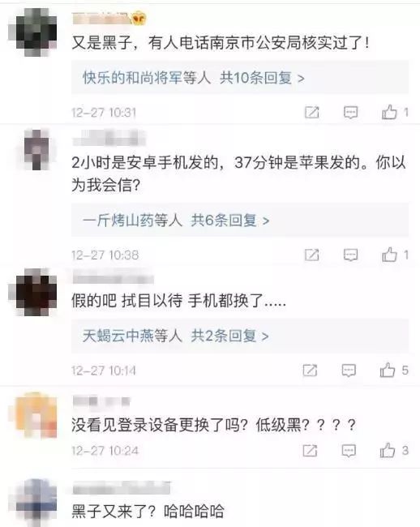Share the comment posted at 12-27 10:14
Viewport: 420px width, 527px height.
pyautogui.click(x=310, y=371)
